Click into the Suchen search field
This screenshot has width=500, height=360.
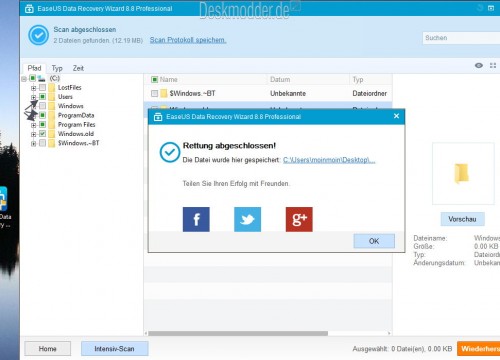[461, 38]
